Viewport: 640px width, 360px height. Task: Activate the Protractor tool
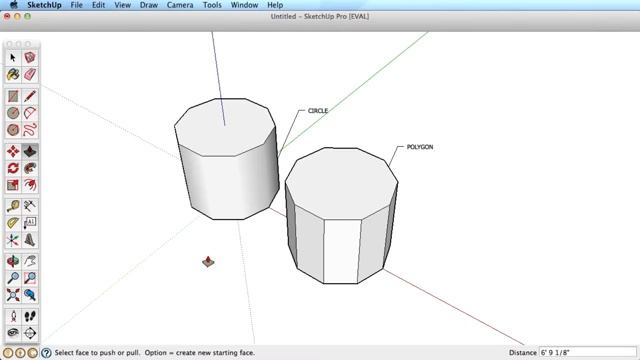(13, 223)
